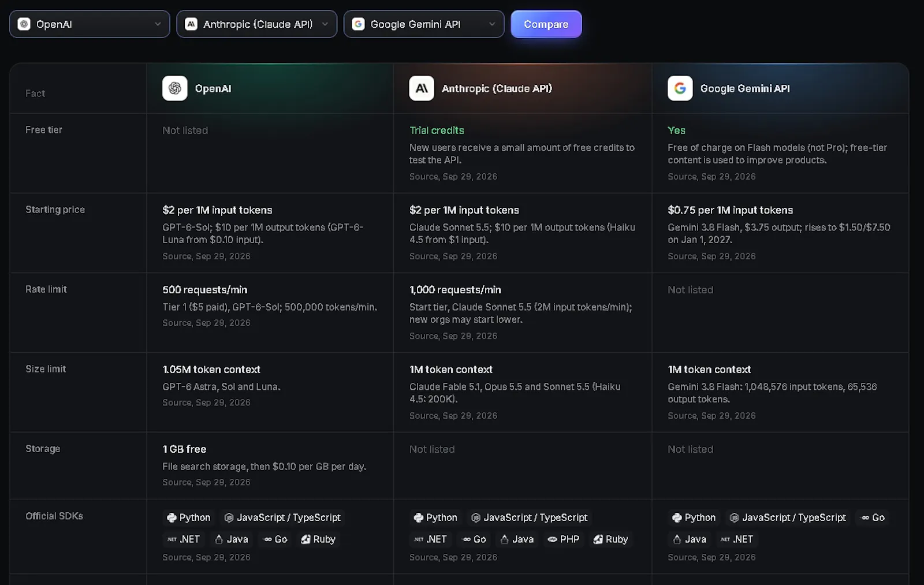Viewport: 924px width, 585px height.
Task: Select Python SDK chip in Google Gemini column
Action: 694,517
